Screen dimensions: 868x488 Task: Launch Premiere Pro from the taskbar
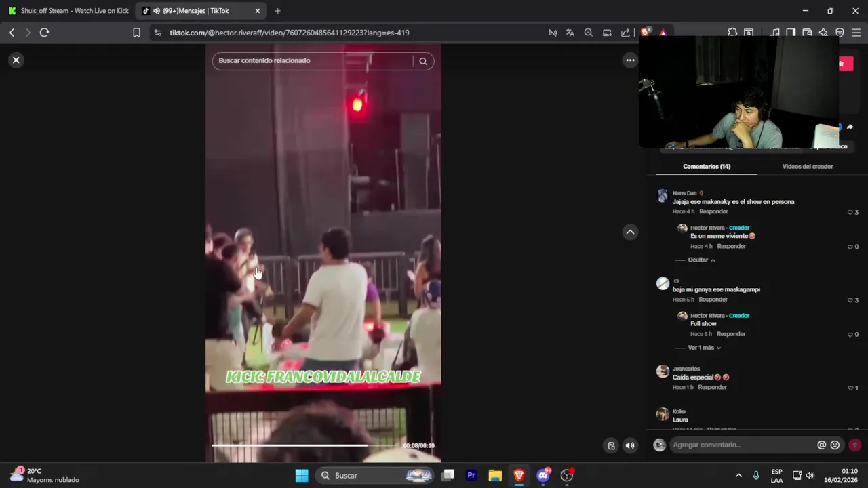471,475
